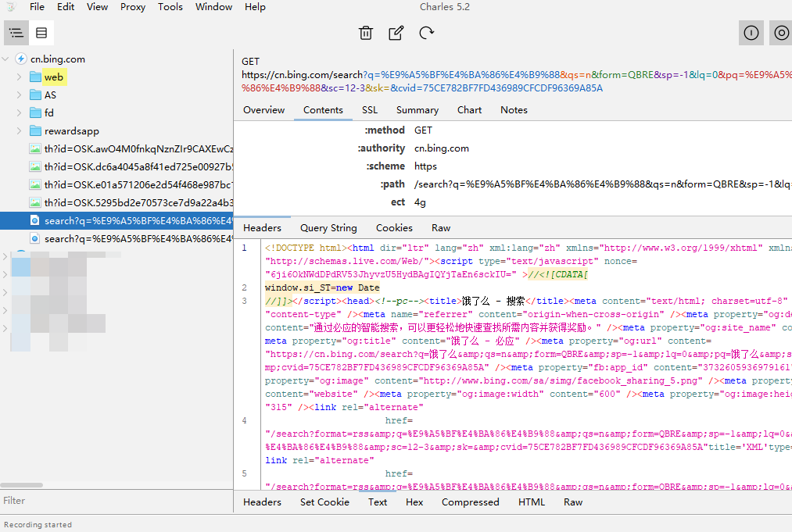This screenshot has width=792, height=532.
Task: Open the Query String tab
Action: 328,228
